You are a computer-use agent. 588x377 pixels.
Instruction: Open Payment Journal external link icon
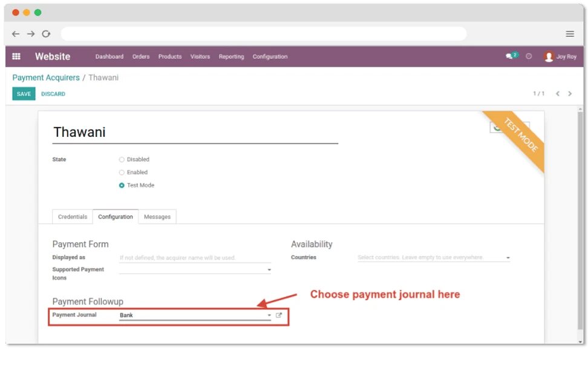point(279,315)
